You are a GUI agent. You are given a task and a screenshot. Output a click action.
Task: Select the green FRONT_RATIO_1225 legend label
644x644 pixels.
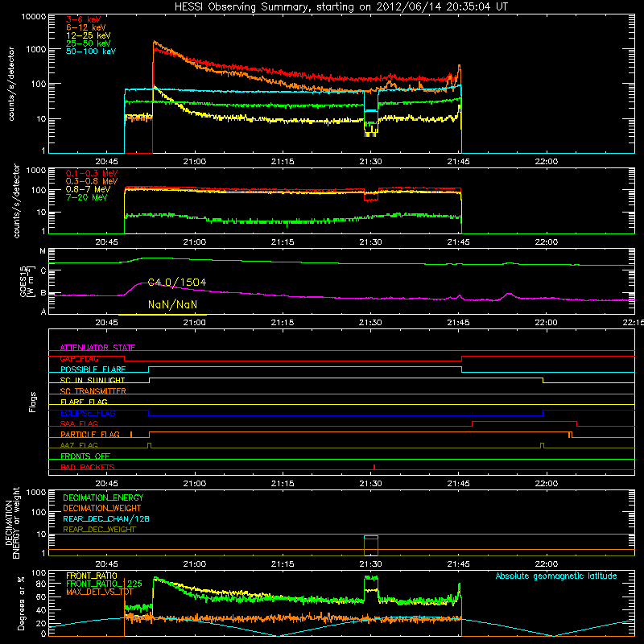coord(104,584)
